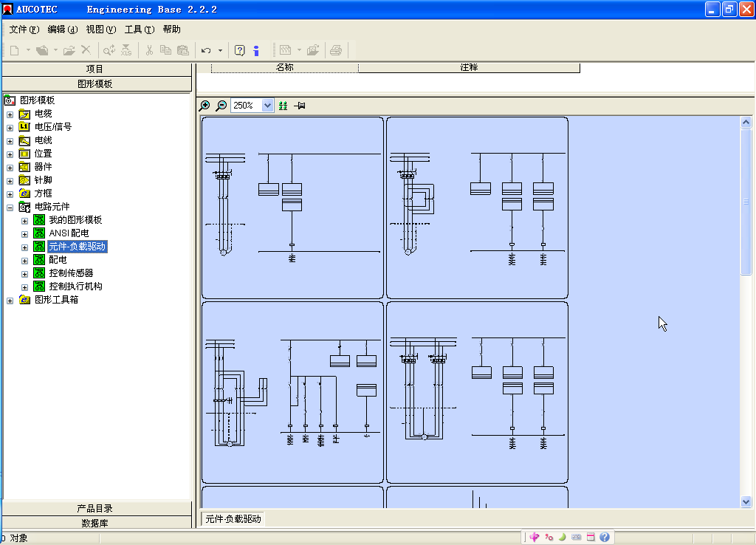Viewport: 756px width, 545px height.
Task: Open the 视图 menu
Action: [101, 30]
